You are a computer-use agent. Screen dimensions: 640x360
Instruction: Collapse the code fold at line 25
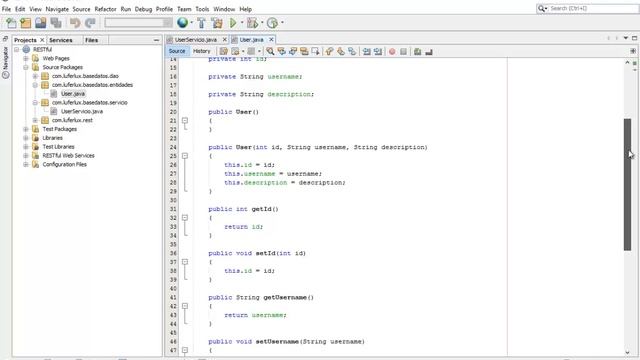185,156
